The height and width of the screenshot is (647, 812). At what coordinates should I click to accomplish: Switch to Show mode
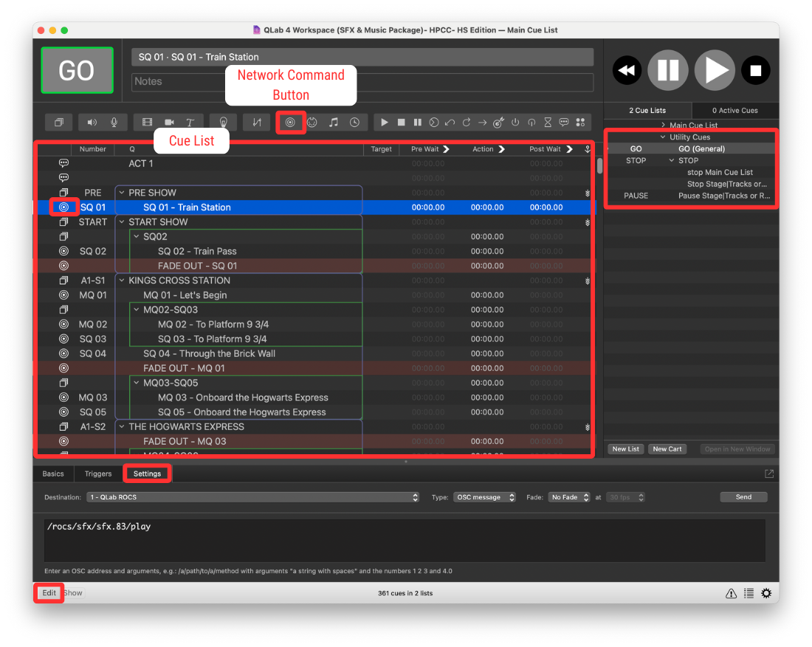pos(72,593)
